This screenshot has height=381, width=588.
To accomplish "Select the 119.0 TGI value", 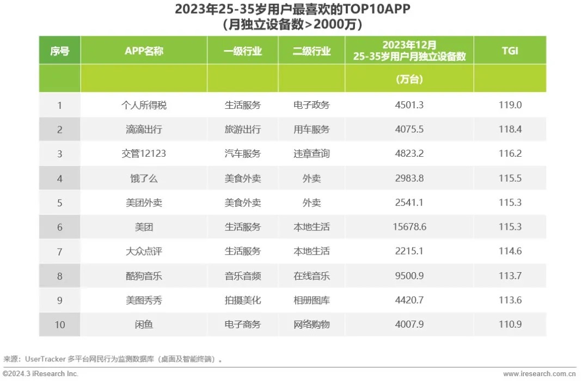I will pos(510,105).
